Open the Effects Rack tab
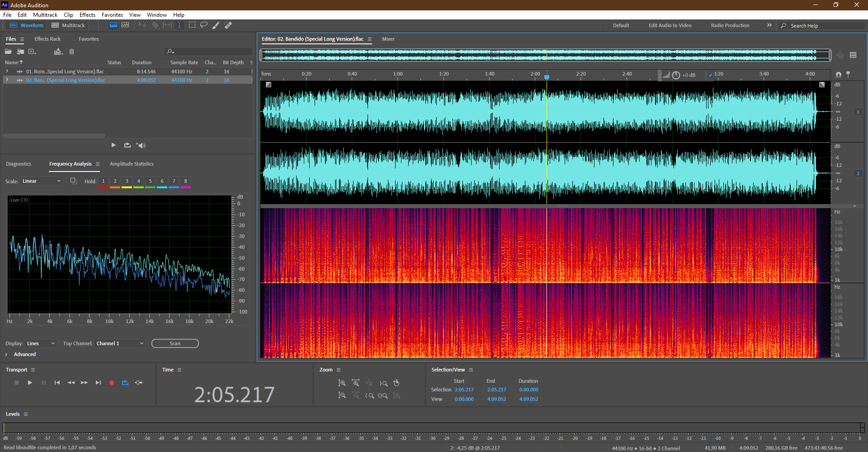This screenshot has height=452, width=868. (47, 39)
